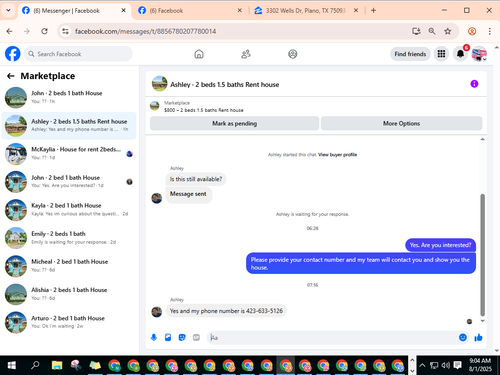Screen dimensions: 500x375
Task: View site information icon in address bar
Action: (65, 31)
